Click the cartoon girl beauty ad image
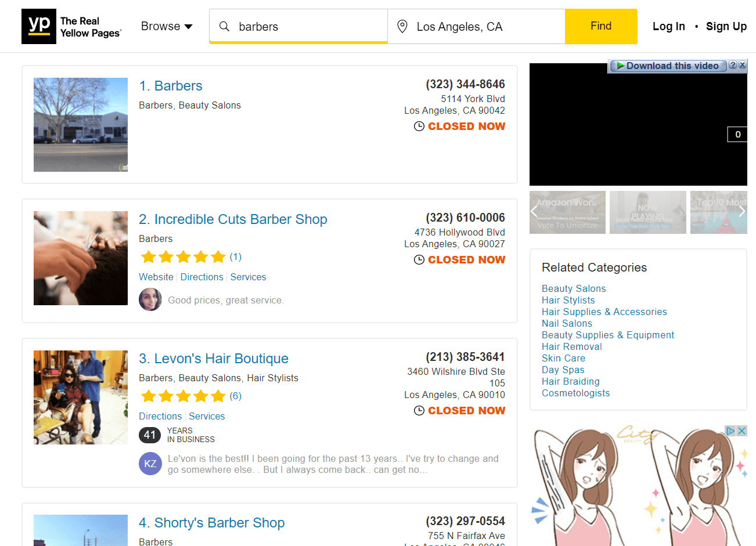This screenshot has width=756, height=546. [638, 486]
